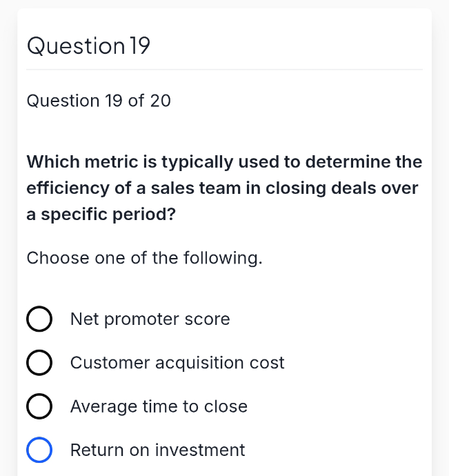Click the "a specific period?" question line
Screen dimensions: 449x476
(101, 215)
